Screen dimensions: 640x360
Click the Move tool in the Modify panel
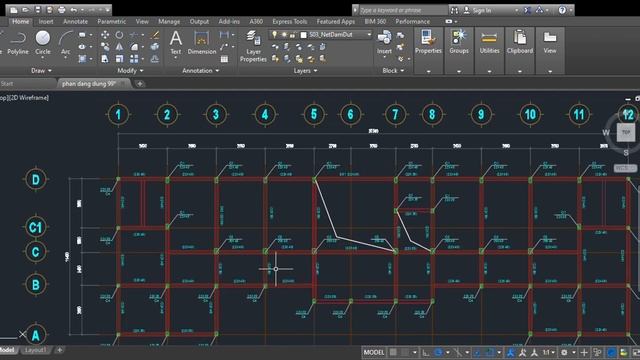coord(105,35)
